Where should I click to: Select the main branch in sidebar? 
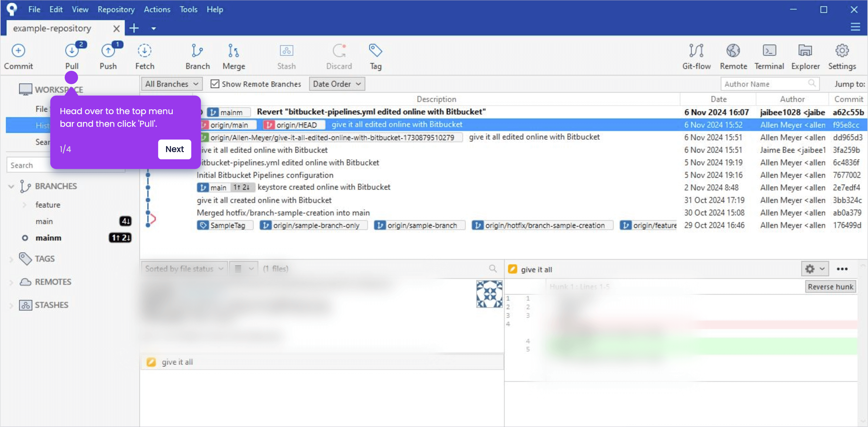coord(44,221)
